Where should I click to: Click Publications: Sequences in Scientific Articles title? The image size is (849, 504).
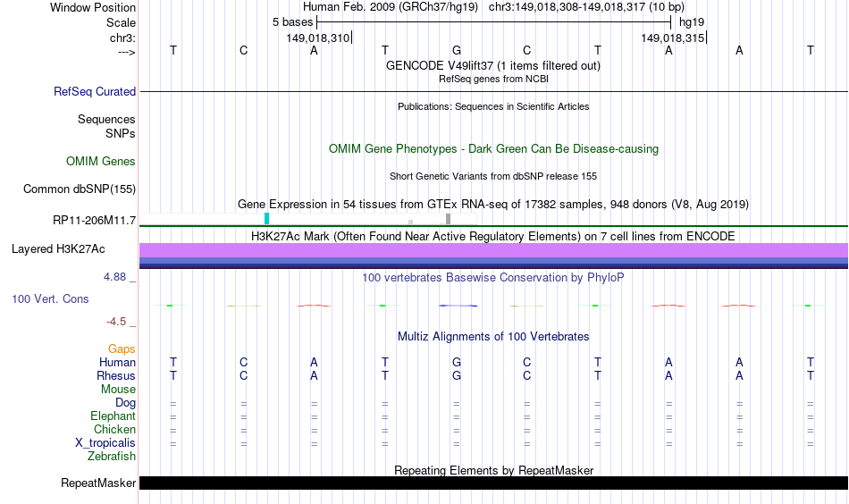pyautogui.click(x=493, y=106)
